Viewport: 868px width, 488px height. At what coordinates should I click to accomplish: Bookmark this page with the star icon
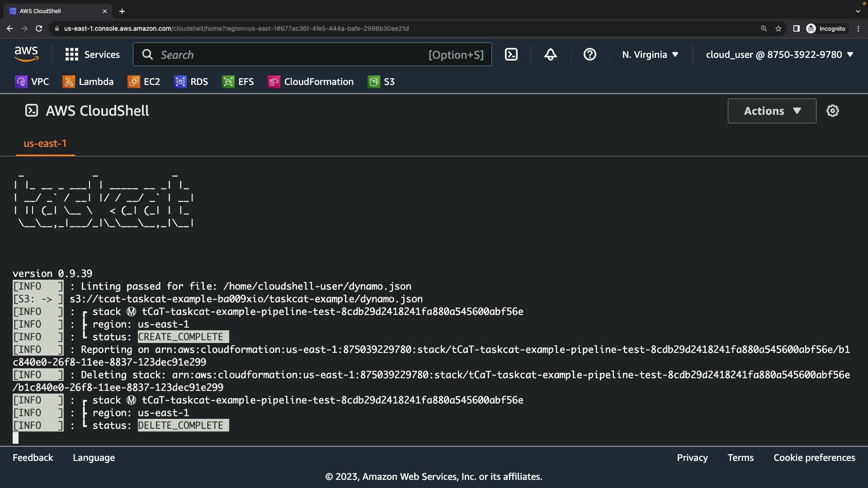pyautogui.click(x=778, y=28)
